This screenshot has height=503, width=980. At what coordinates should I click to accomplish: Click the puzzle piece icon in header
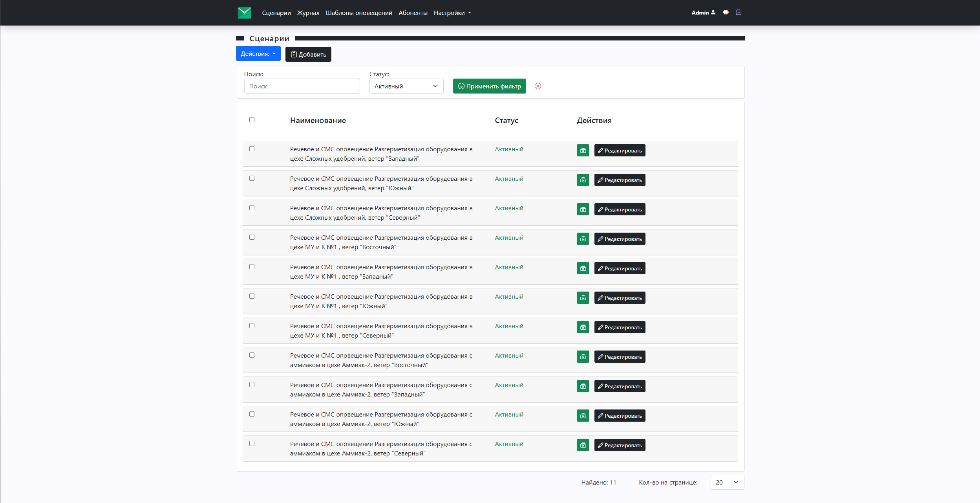click(726, 13)
